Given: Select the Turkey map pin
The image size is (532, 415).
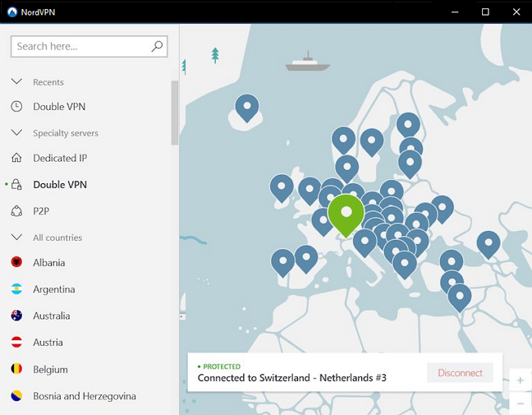Looking at the screenshot, I should (x=452, y=261).
